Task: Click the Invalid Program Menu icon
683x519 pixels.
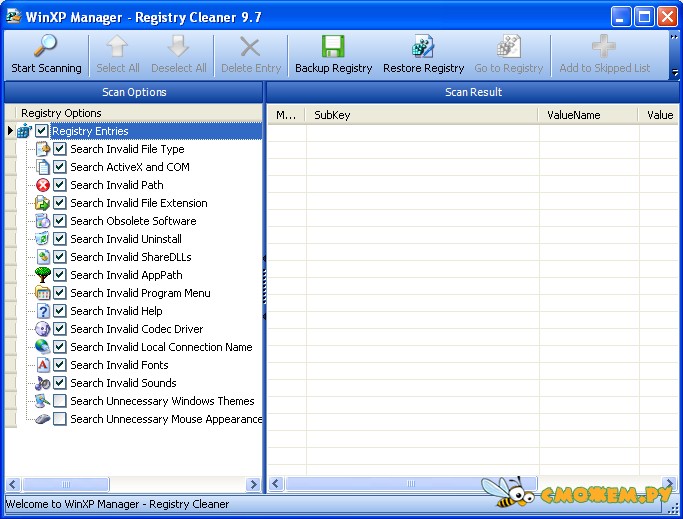Action: point(43,293)
